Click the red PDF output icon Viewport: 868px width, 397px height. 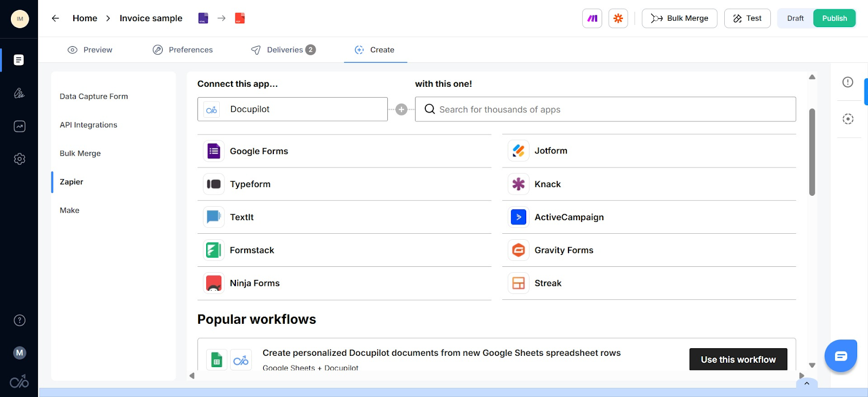click(x=240, y=18)
